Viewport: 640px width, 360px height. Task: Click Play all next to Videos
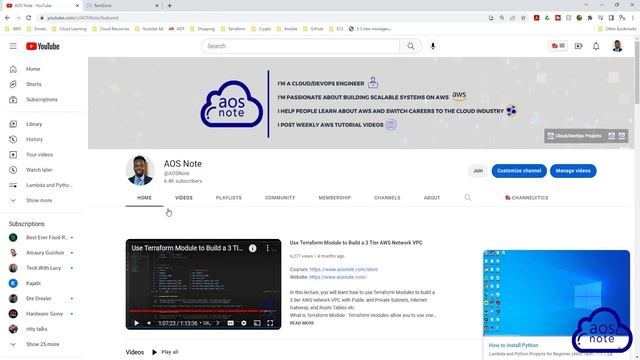166,352
